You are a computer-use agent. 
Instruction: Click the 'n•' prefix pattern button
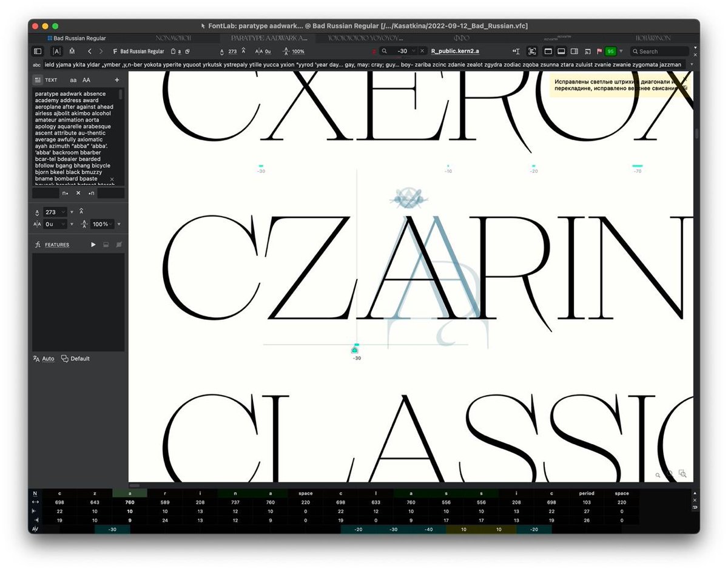point(65,193)
